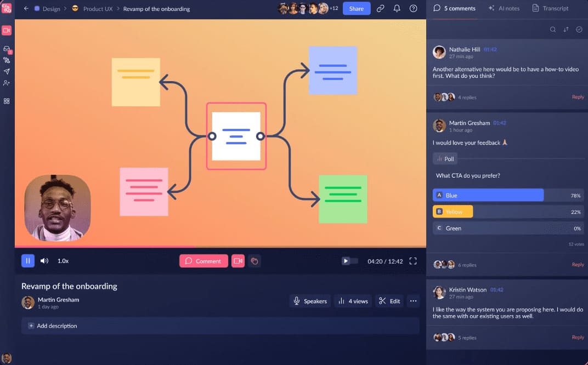Seek on the video progress bar
The image size is (588, 365).
(220, 247)
